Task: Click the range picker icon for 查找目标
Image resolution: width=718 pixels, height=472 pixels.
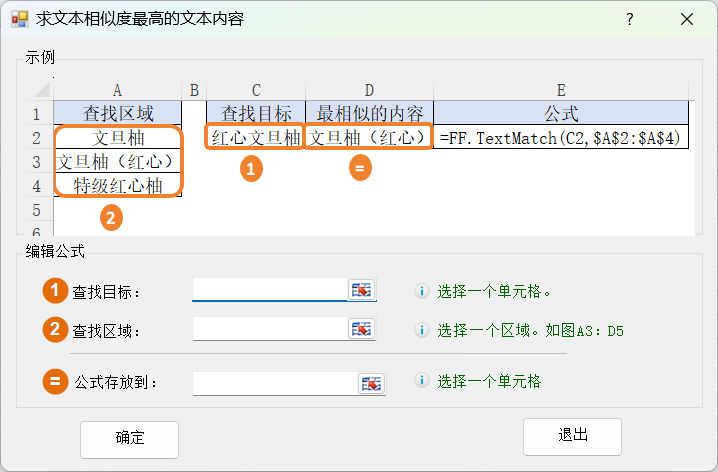Action: [x=361, y=290]
